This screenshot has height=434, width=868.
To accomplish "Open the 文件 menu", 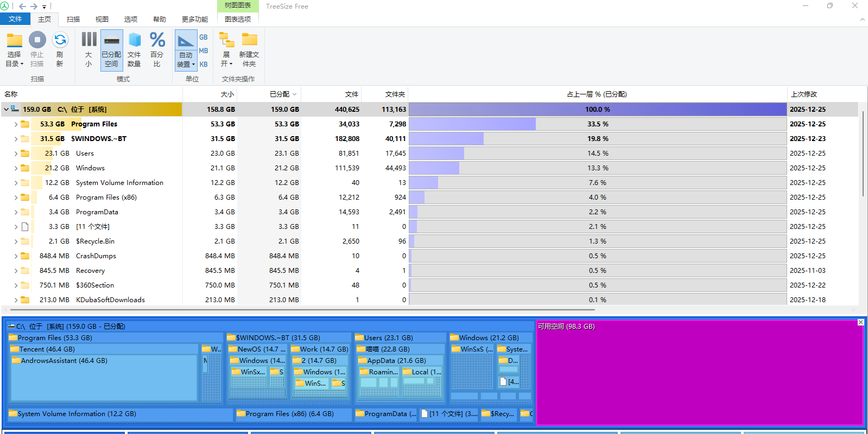I will (15, 19).
